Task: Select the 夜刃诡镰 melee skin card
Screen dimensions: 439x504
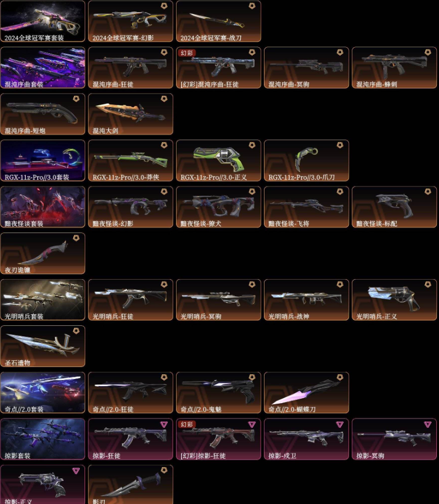Action: point(43,253)
